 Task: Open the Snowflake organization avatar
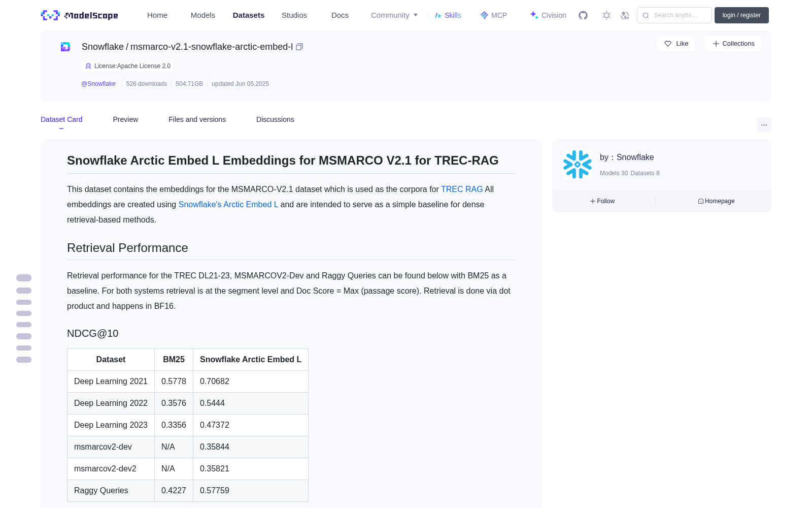pos(578,164)
